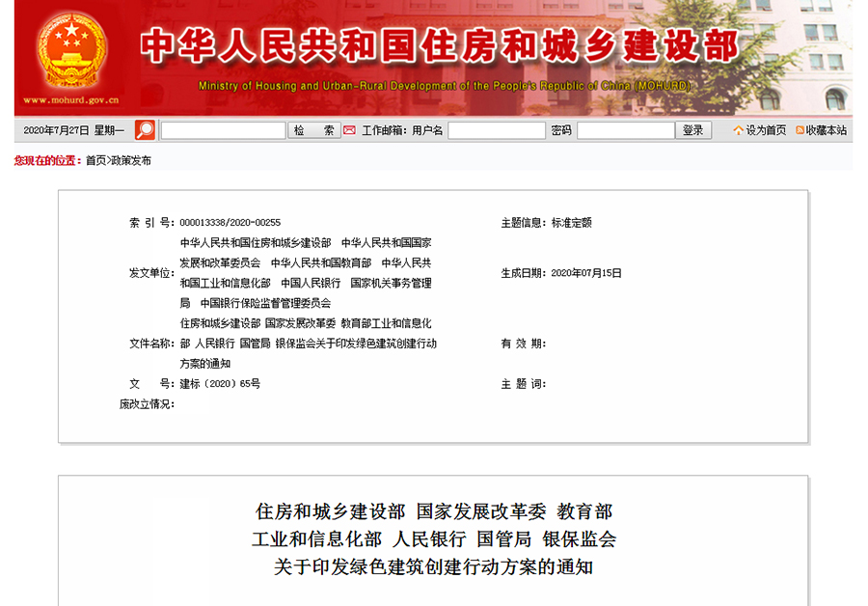Click the 密码 password field

click(x=625, y=128)
